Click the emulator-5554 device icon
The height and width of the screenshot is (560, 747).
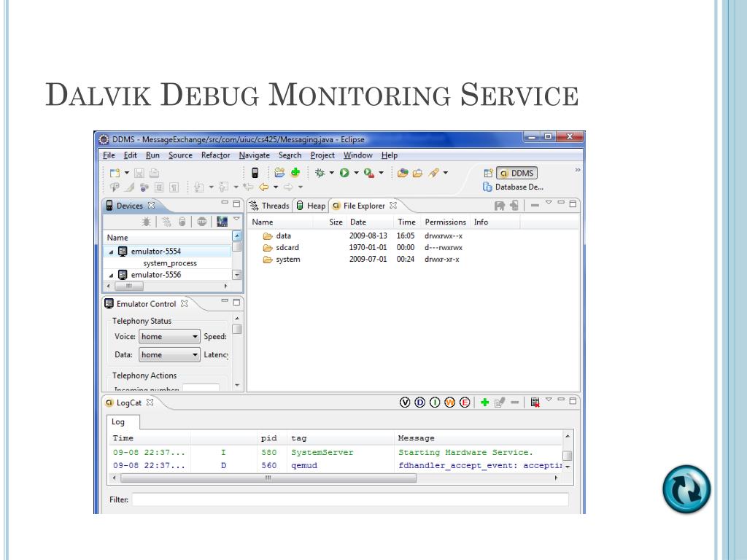point(123,251)
